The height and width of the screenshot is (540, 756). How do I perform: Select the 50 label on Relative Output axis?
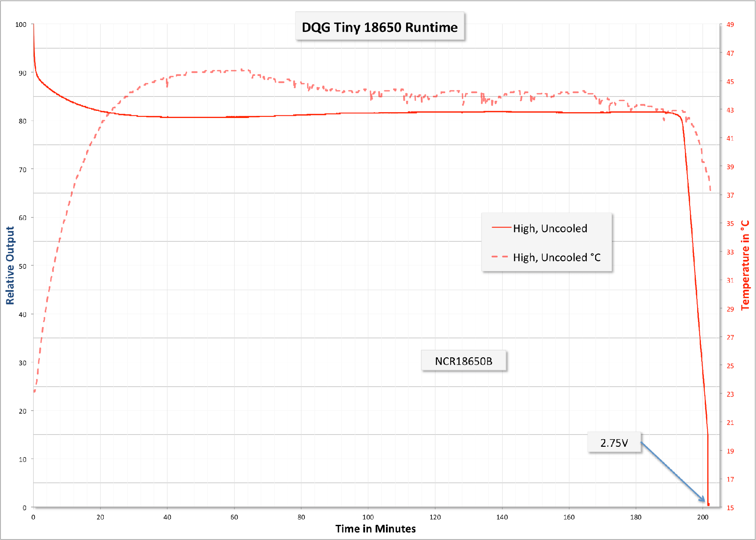pos(22,266)
